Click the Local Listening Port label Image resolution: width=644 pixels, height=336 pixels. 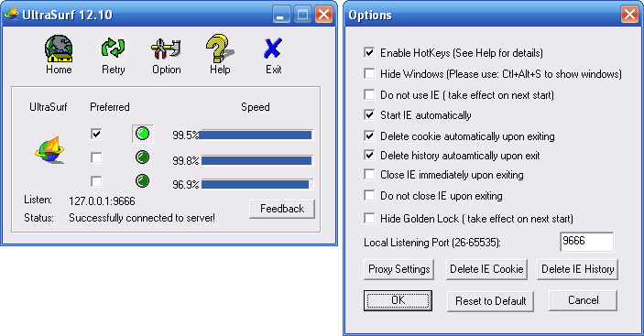[x=432, y=243]
